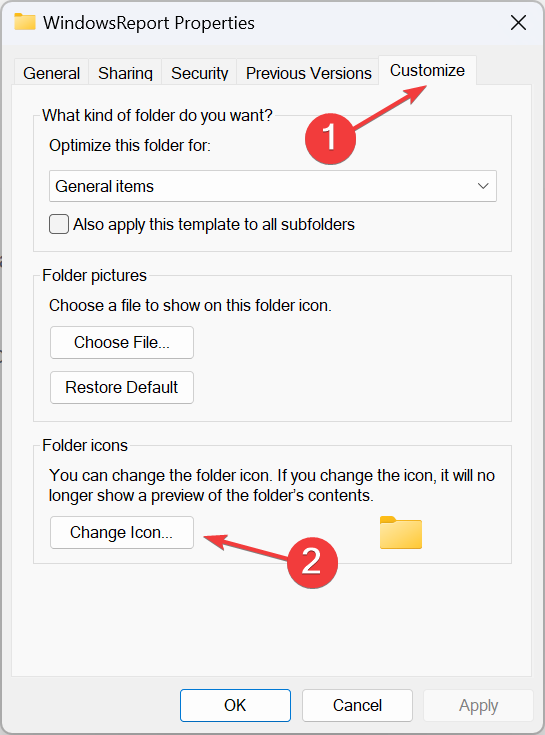This screenshot has height=735, width=545.
Task: Click the yellow folder icon preview
Action: click(401, 532)
